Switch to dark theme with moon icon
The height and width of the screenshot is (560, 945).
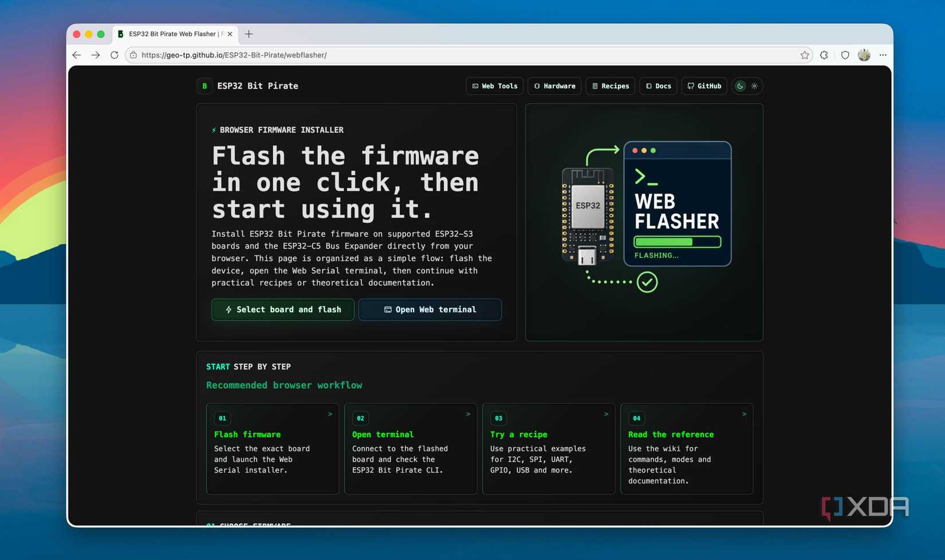pyautogui.click(x=740, y=86)
